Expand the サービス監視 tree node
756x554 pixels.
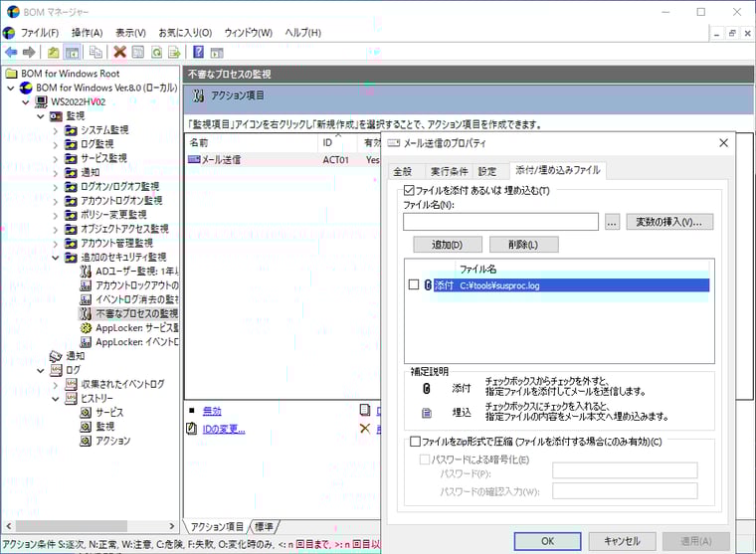[x=56, y=158]
